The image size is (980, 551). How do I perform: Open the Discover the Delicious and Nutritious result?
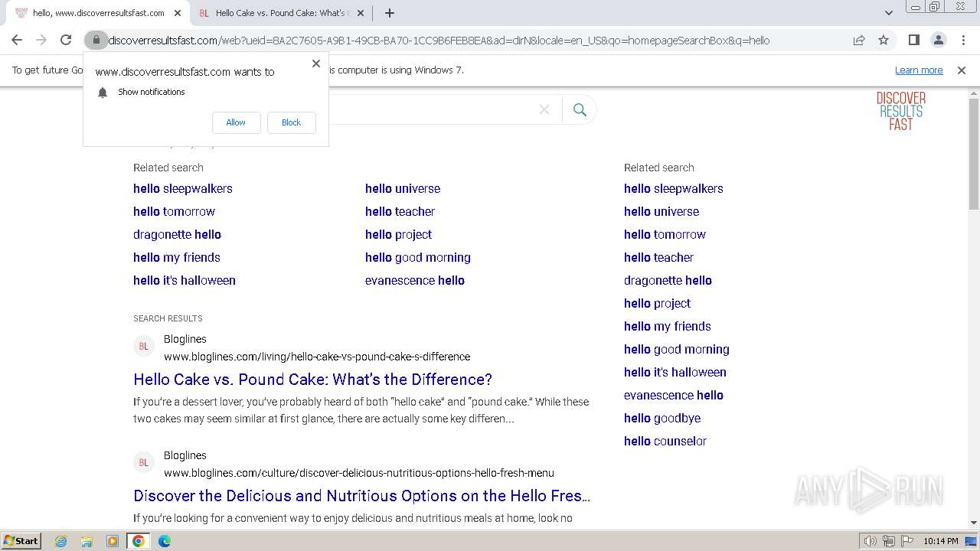[x=362, y=495]
